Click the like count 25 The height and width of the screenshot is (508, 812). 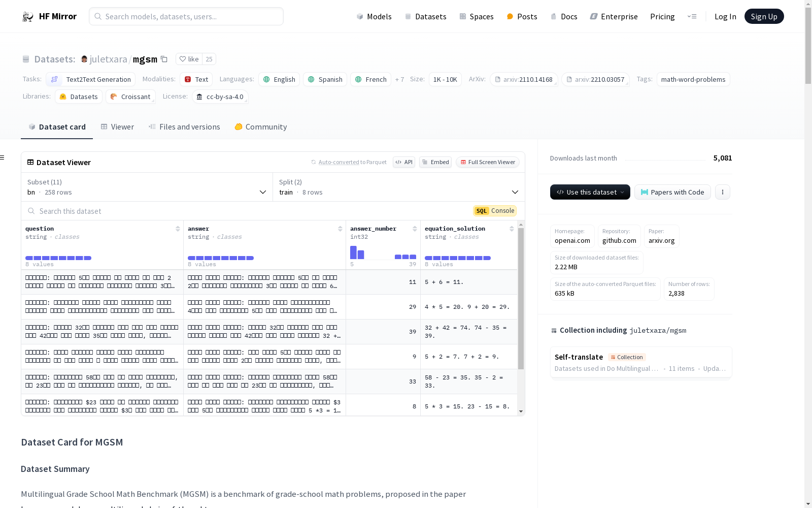point(209,59)
